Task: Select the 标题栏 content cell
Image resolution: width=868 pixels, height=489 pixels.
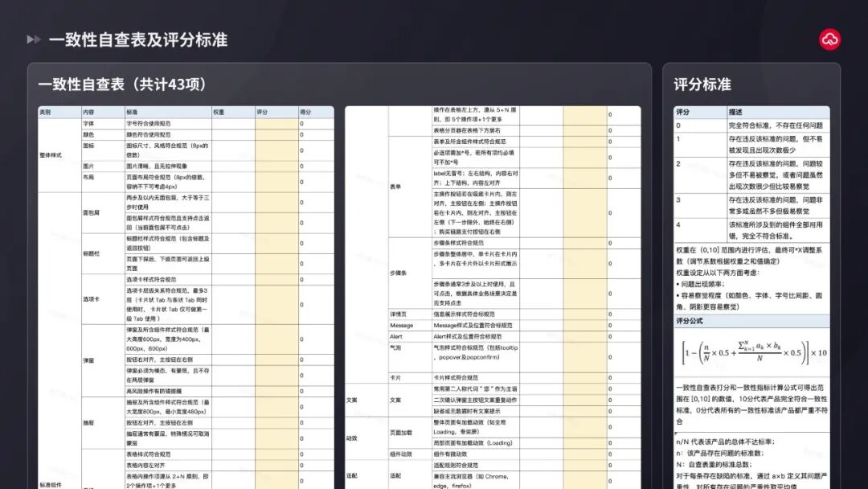Action: 102,253
